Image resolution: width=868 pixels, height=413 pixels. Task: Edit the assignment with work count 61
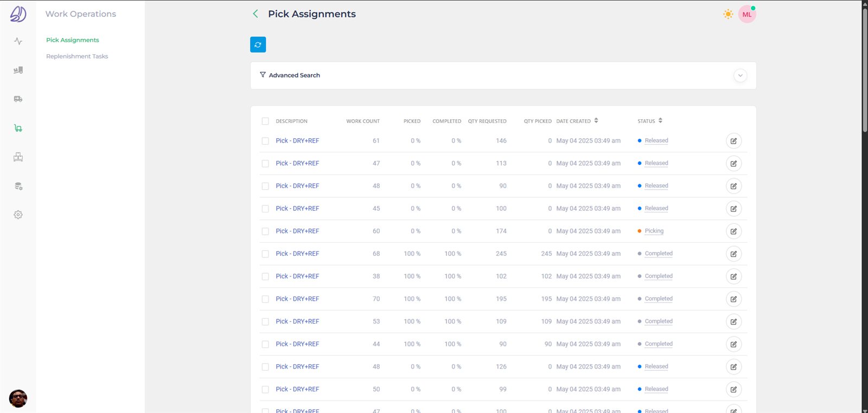(733, 141)
